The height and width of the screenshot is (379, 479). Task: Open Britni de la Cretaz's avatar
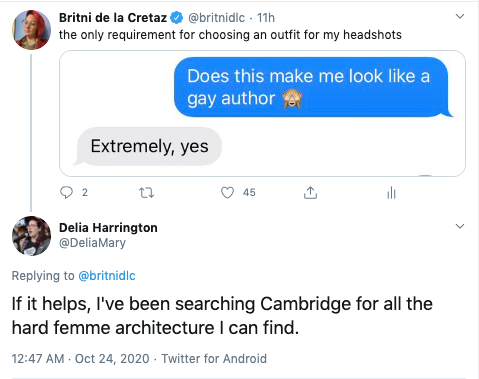[31, 30]
